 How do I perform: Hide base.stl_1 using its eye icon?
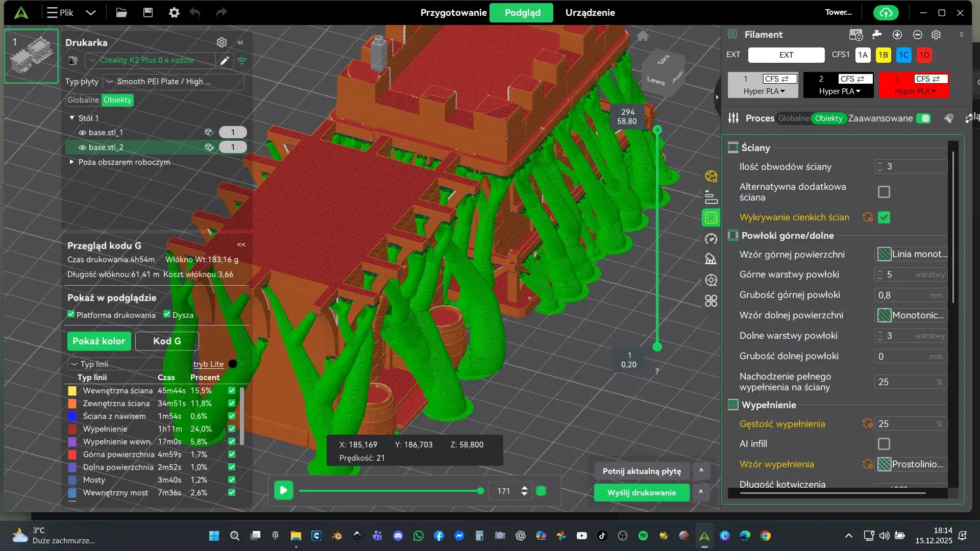tap(82, 133)
